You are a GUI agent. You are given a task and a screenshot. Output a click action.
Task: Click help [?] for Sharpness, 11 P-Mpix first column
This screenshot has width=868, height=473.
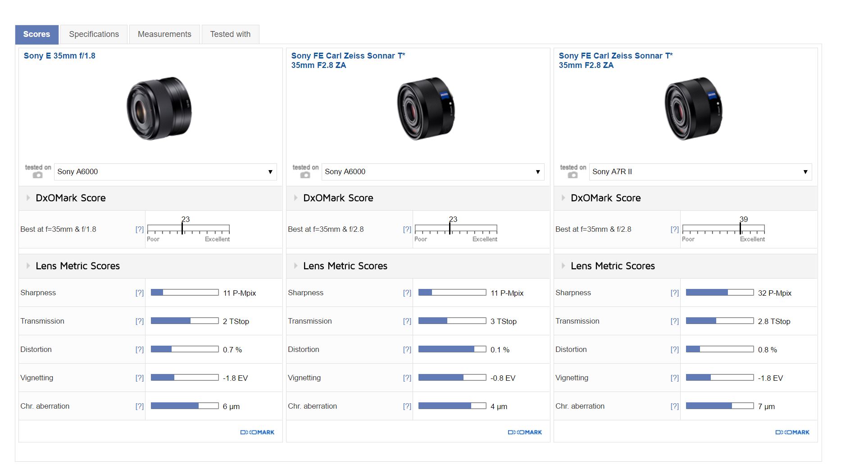point(140,293)
